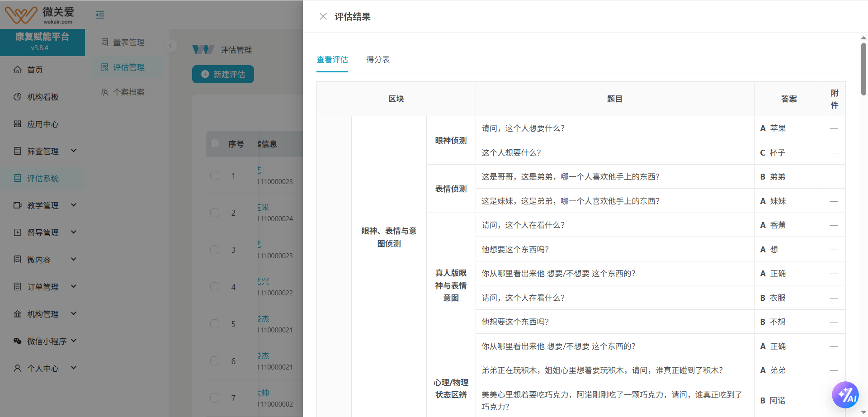Select 机构看板 dashboard in the sidebar
Viewport: 868px width, 417px height.
pos(42,97)
